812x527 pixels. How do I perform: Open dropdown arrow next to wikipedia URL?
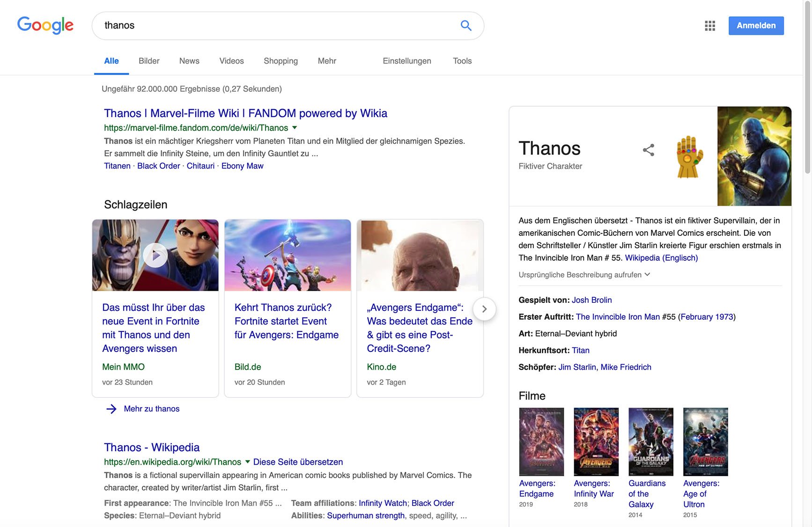tap(248, 461)
